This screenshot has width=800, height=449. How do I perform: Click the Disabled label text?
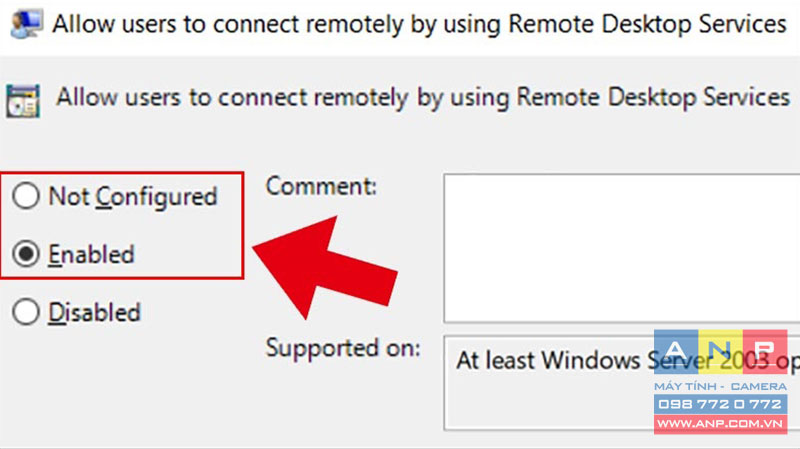(94, 312)
